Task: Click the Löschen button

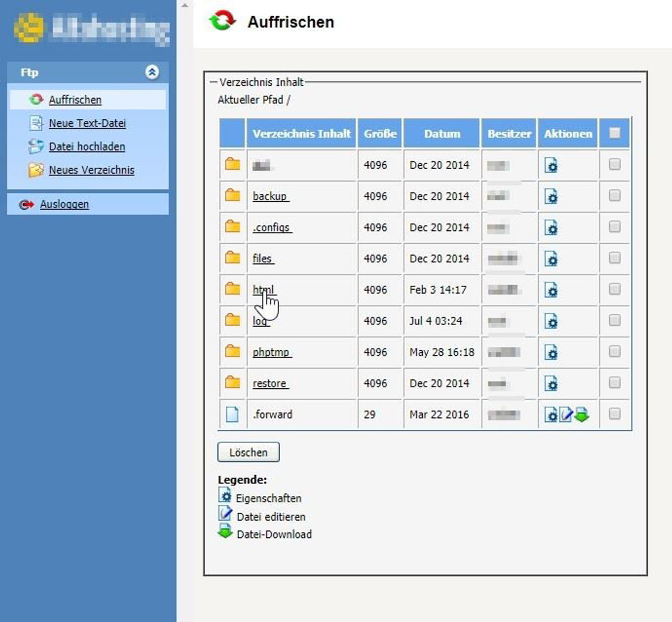Action: click(248, 452)
